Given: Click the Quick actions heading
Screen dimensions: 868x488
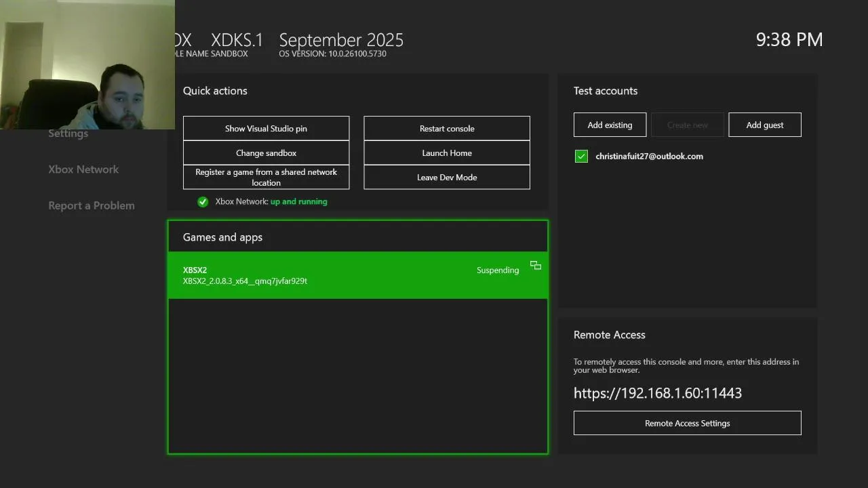Looking at the screenshot, I should point(215,91).
